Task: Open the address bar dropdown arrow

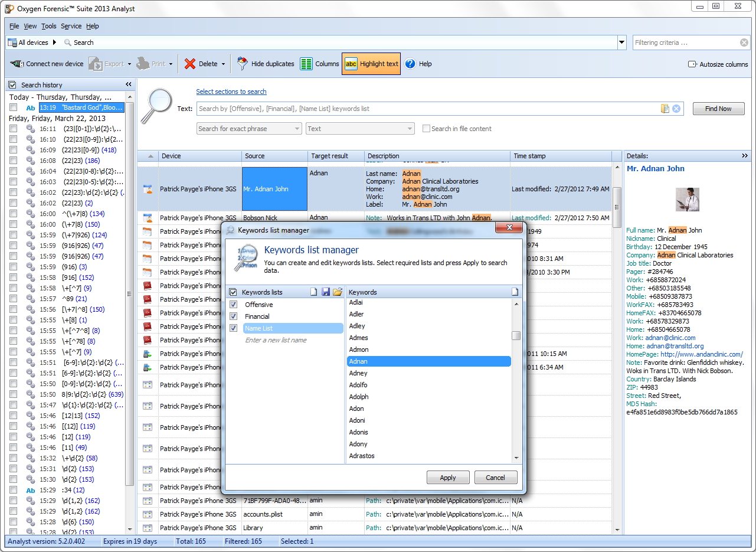Action: pos(621,43)
